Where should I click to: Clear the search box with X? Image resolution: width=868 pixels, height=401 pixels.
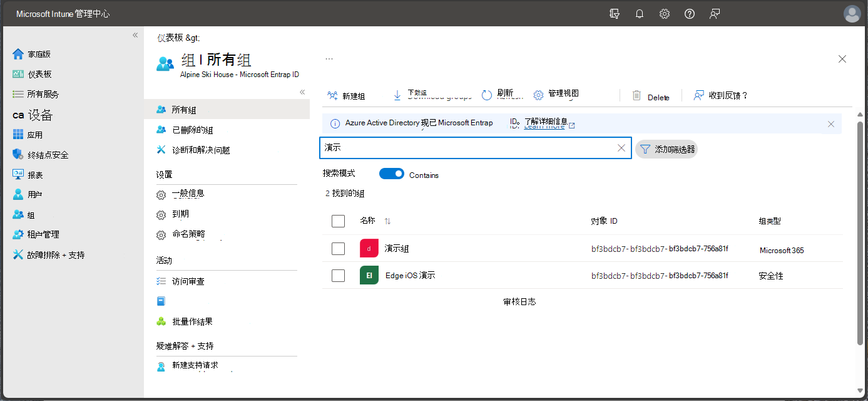click(621, 148)
